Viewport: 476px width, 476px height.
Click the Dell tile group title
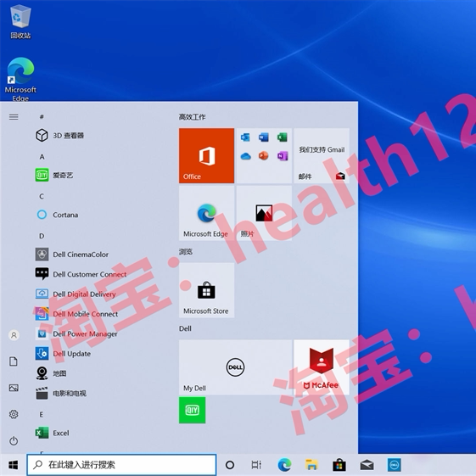click(x=185, y=328)
